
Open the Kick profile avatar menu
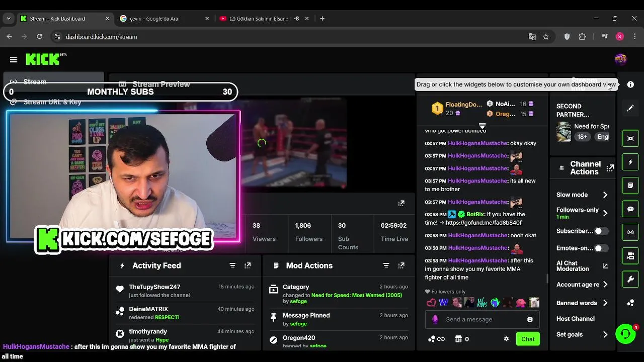[x=620, y=59]
